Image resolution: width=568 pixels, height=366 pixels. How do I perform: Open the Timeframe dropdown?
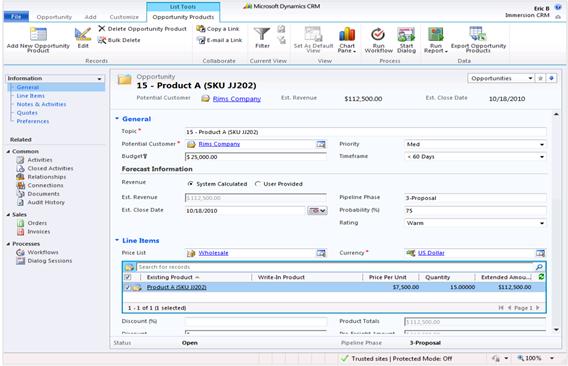542,157
